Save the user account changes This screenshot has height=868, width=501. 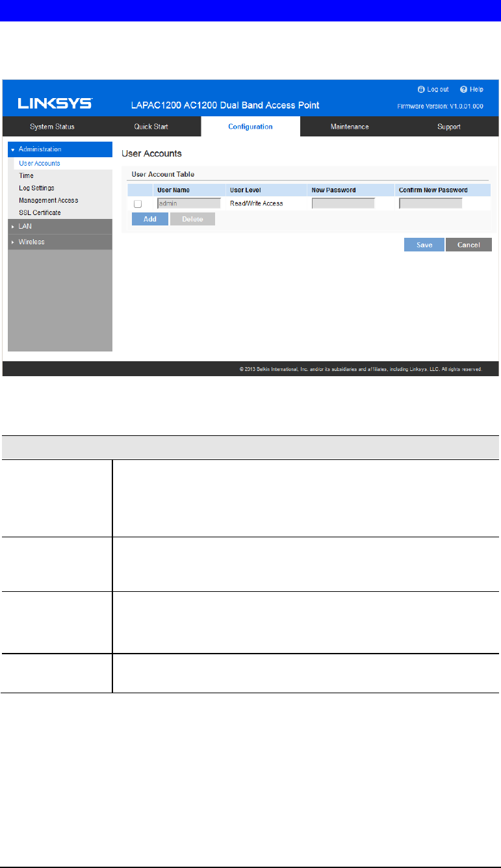424,245
